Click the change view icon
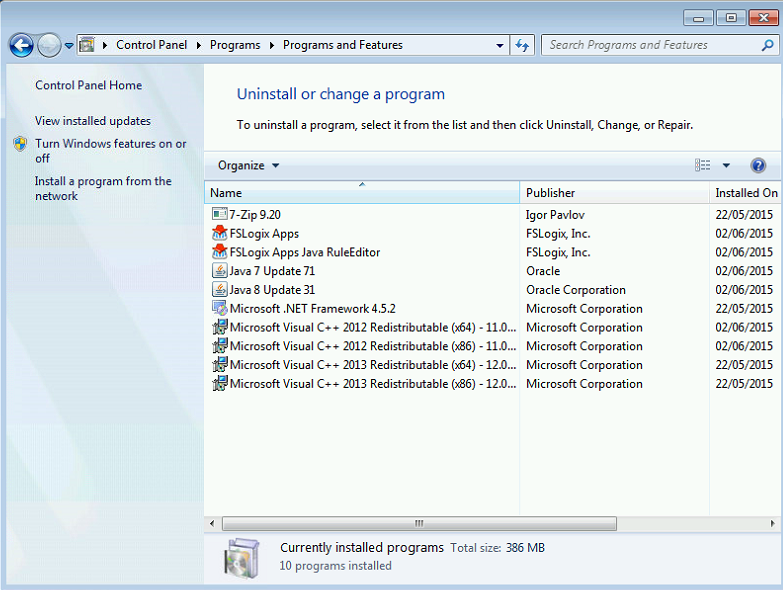Viewport: 783px width, 590px height. tap(702, 165)
